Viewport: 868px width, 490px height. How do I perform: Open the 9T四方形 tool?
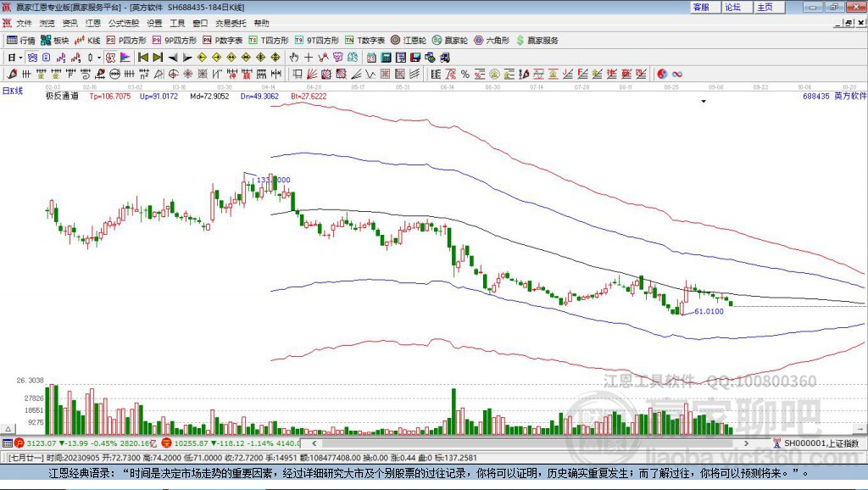coord(317,41)
